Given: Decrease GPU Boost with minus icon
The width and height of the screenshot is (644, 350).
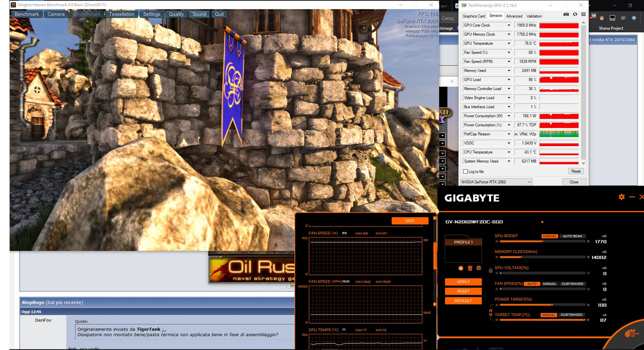Looking at the screenshot, I should pyautogui.click(x=497, y=242).
